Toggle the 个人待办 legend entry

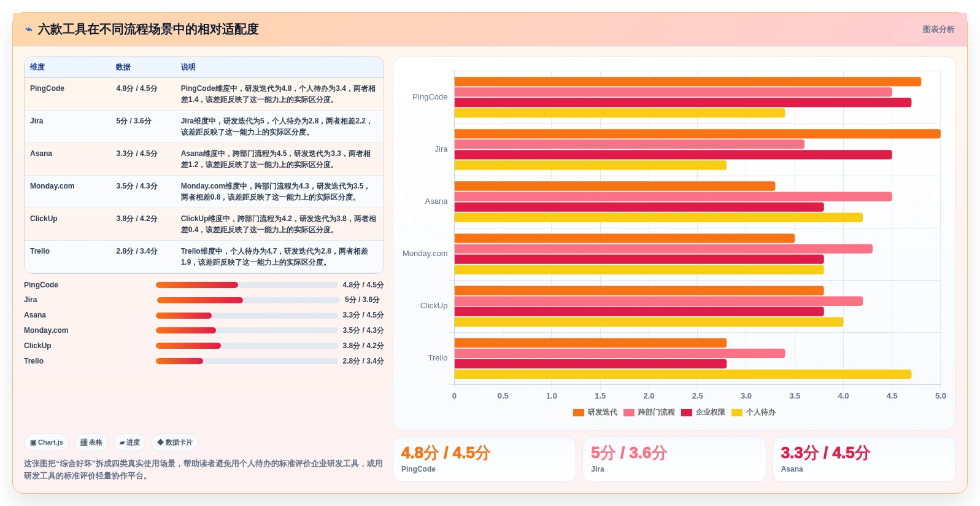[753, 413]
